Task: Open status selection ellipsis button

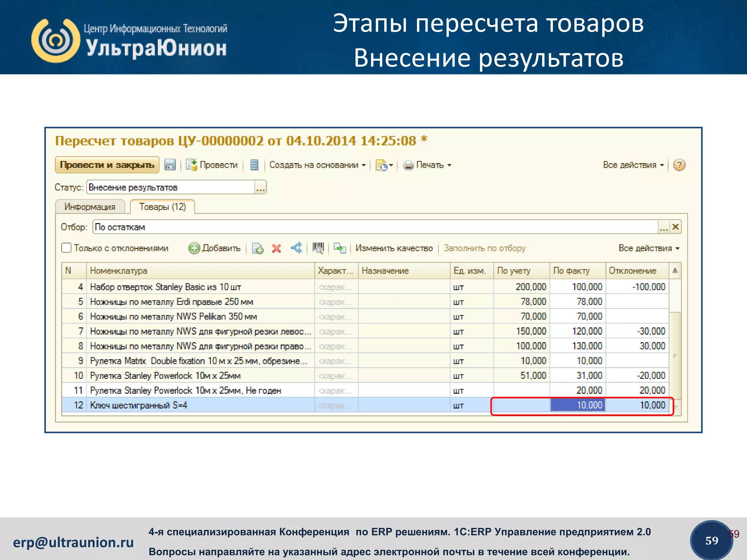Action: click(261, 187)
